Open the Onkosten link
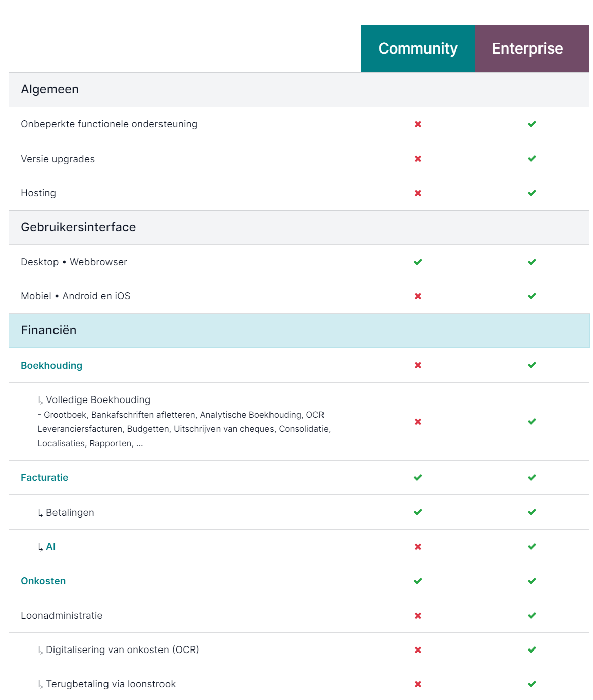Image resolution: width=593 pixels, height=700 pixels. 43,581
